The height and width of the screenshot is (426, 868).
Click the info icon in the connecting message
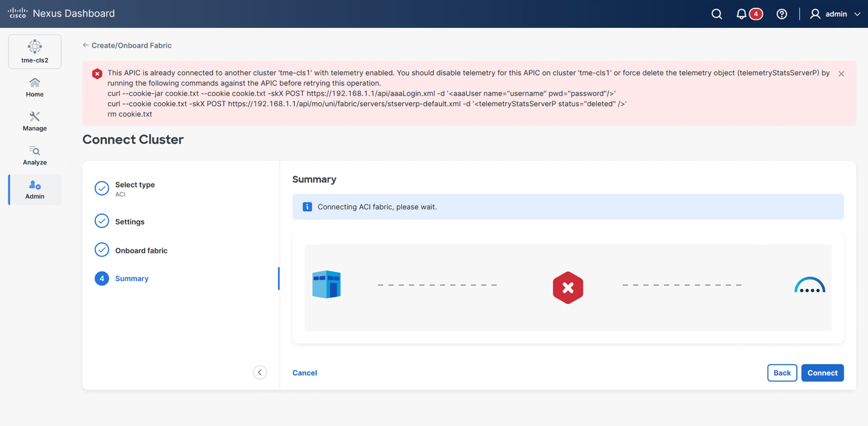pyautogui.click(x=307, y=207)
